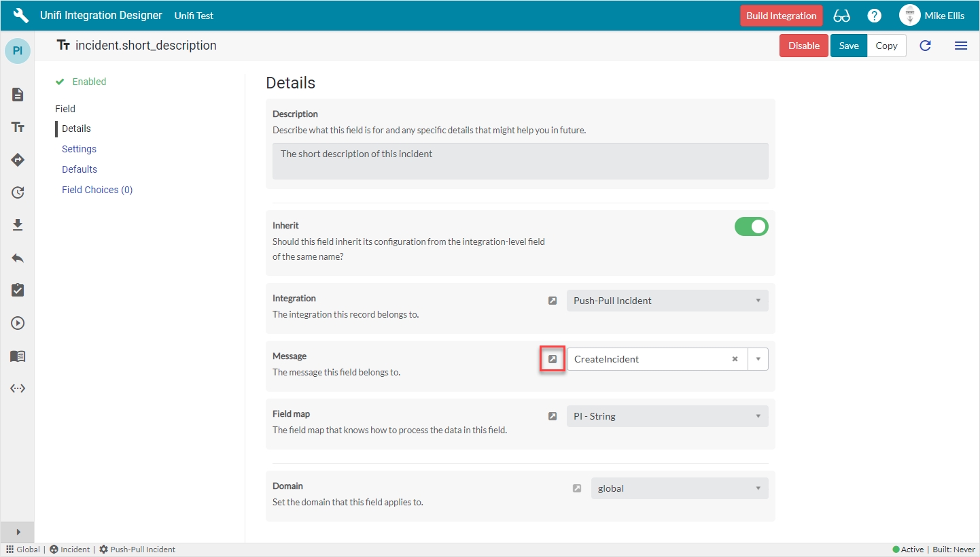Expand the Message dropdown arrow
Viewport: 980px width, 557px height.
(758, 359)
